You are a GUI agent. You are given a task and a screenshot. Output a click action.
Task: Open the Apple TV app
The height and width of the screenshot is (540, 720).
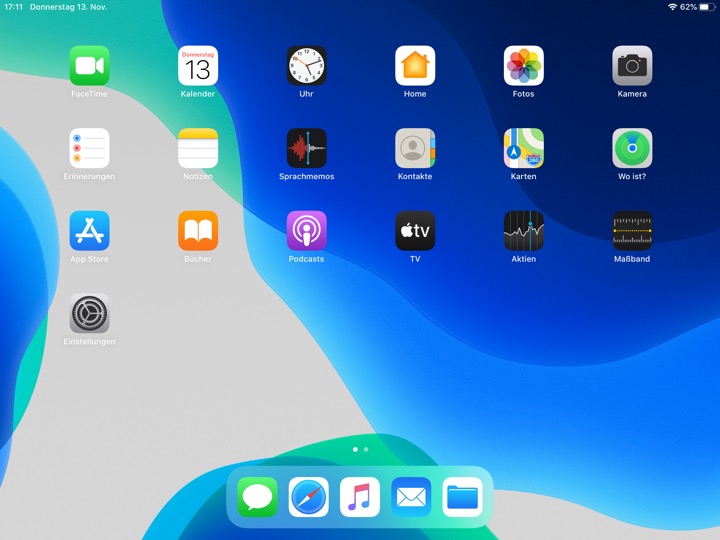(415, 231)
